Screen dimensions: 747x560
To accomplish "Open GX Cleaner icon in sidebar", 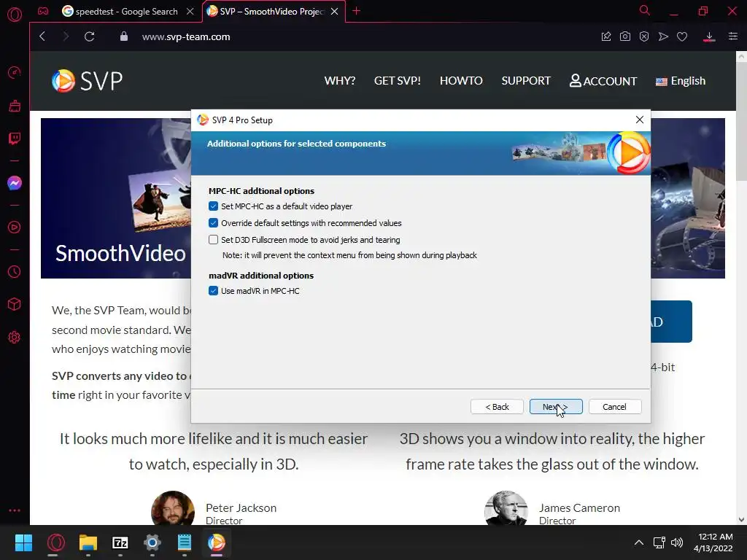I will (15, 106).
